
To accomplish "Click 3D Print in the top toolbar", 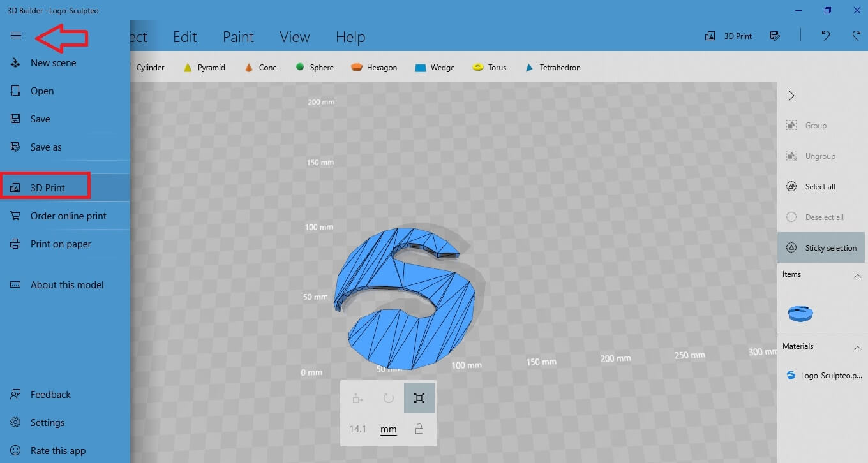I will [x=728, y=36].
